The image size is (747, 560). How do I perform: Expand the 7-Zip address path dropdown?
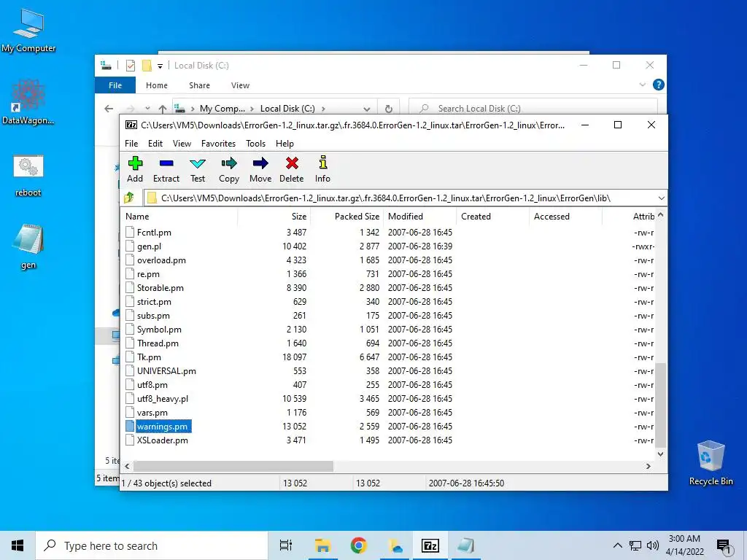(x=661, y=198)
